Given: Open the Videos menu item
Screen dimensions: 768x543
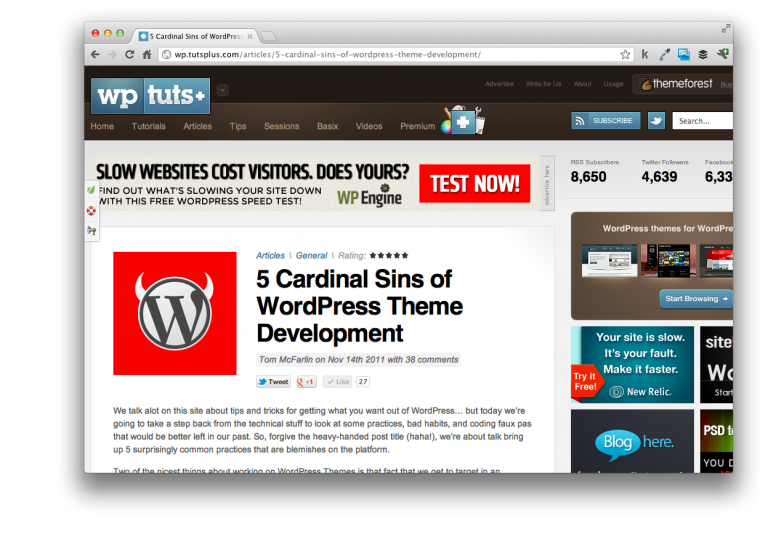Looking at the screenshot, I should pyautogui.click(x=369, y=126).
